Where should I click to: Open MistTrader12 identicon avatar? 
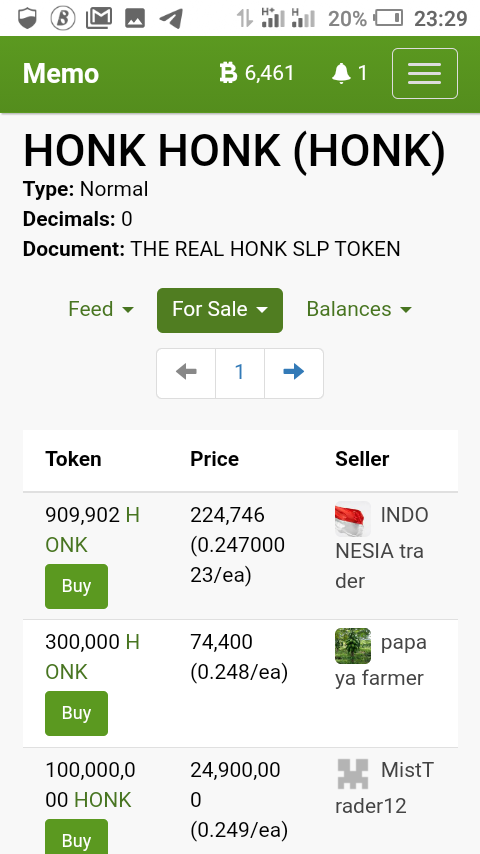click(x=353, y=774)
